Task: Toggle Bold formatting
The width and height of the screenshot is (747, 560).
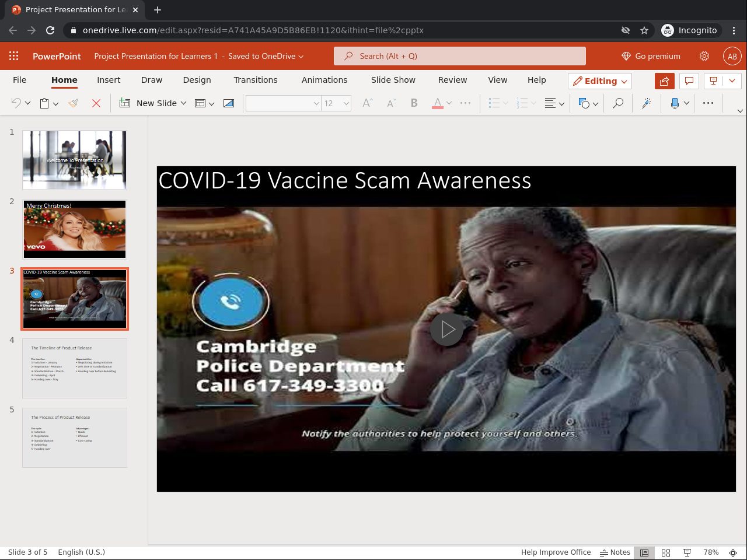Action: pyautogui.click(x=414, y=103)
